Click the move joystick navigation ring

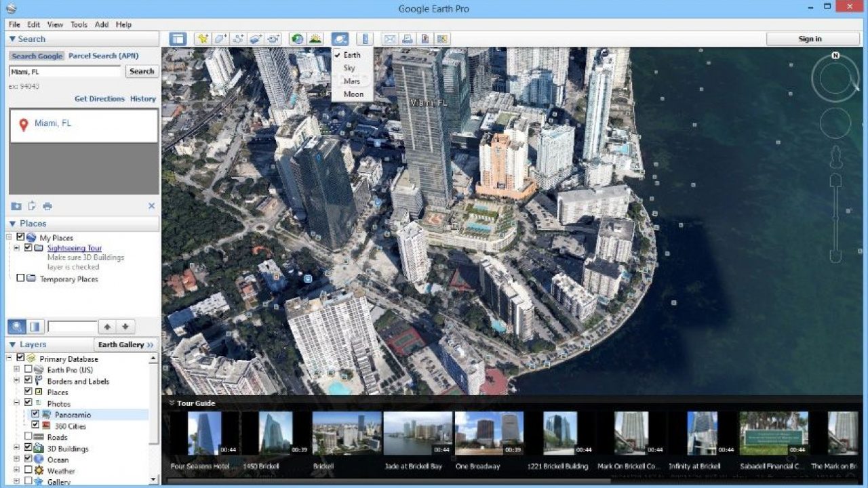coord(835,123)
